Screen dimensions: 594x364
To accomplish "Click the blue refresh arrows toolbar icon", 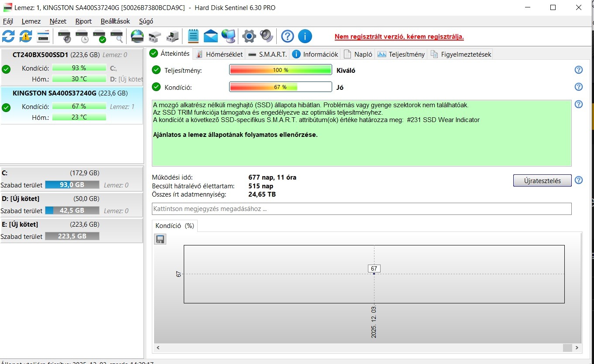I will pos(8,36).
